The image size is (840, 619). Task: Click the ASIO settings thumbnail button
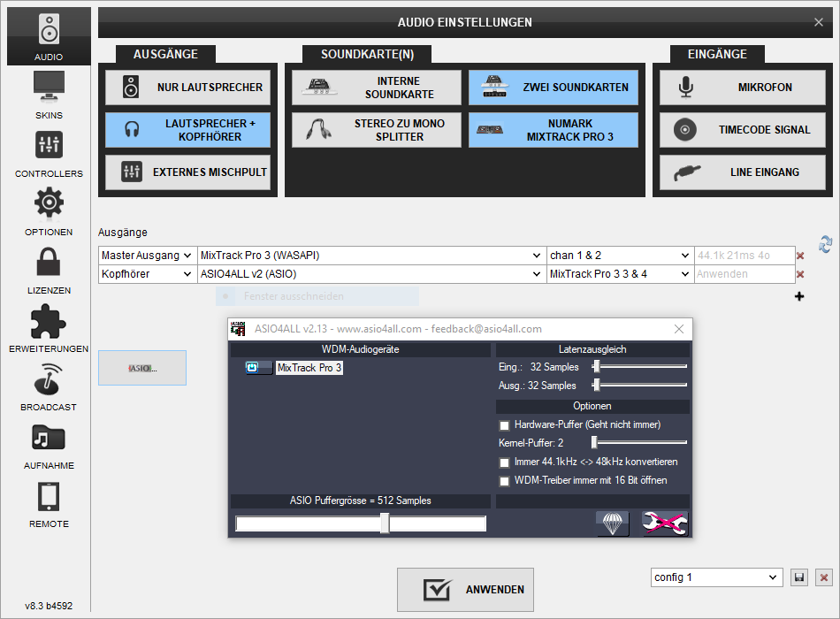(x=142, y=368)
